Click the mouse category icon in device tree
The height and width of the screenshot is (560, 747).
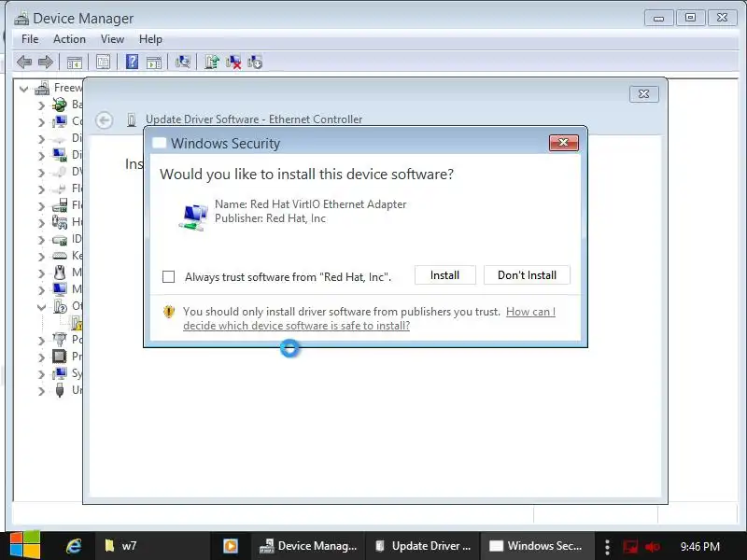point(60,273)
